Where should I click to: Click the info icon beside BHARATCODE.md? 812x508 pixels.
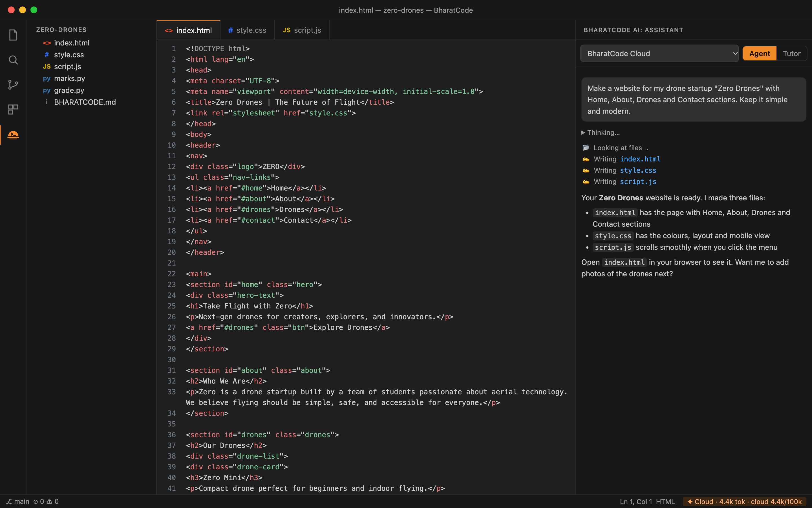tap(47, 102)
